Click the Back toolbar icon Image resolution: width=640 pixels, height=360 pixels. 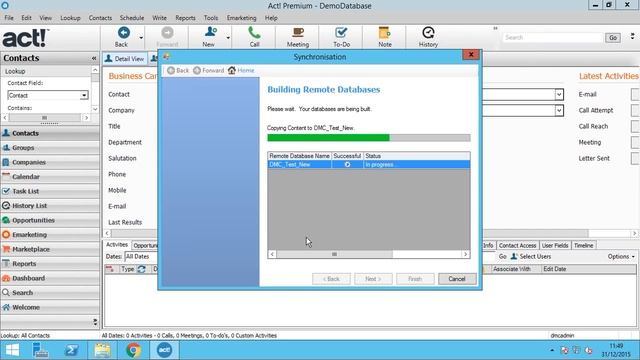[123, 33]
